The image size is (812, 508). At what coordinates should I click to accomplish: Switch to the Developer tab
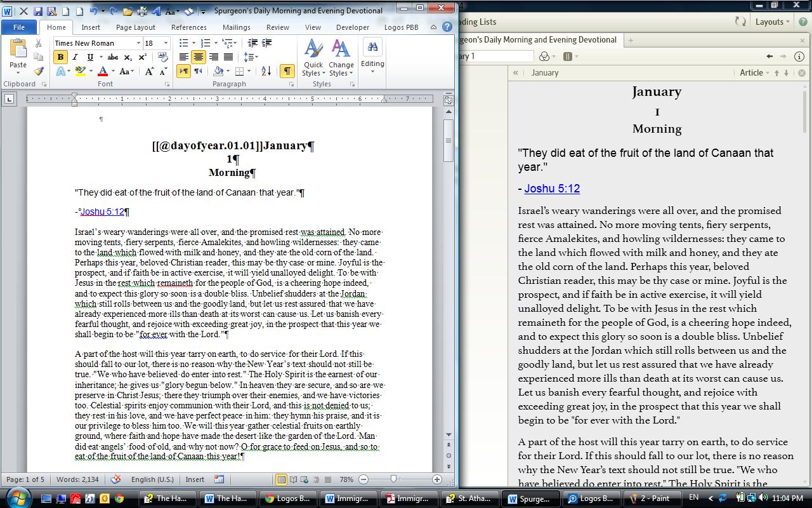click(x=353, y=27)
